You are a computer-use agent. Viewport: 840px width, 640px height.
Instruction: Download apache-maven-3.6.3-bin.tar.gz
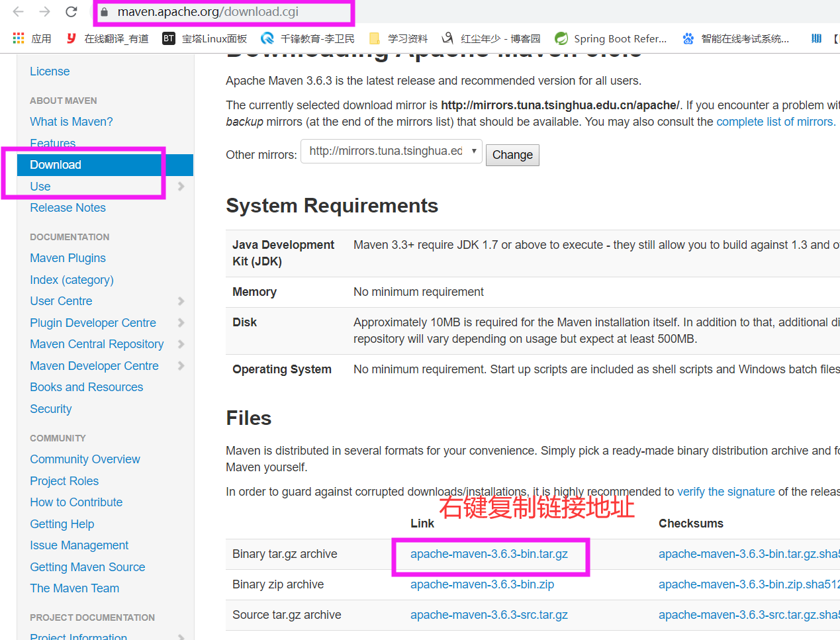[x=489, y=553]
